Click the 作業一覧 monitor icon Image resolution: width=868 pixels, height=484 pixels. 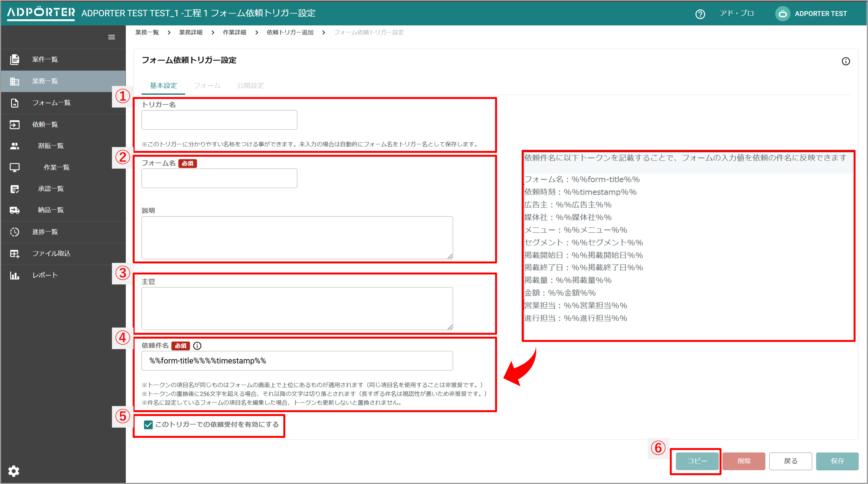[14, 168]
